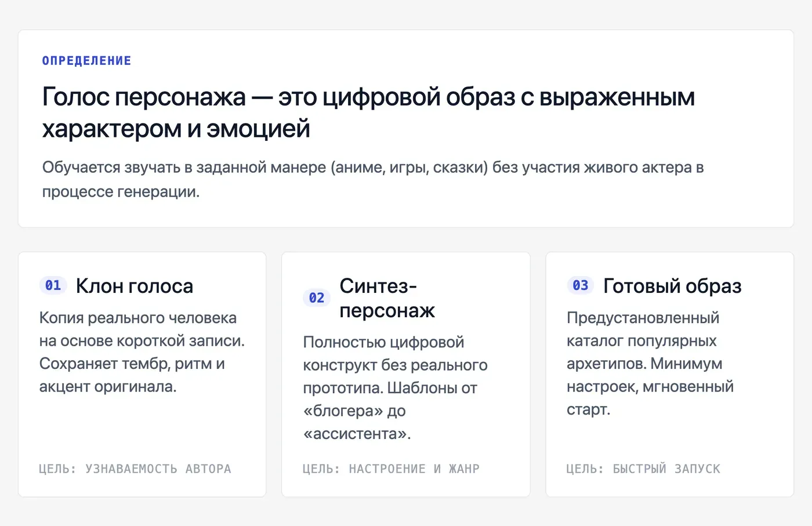Screen dimensions: 812x526
Task: Select the 'Синтез-персонаж' card title
Action: pyautogui.click(x=387, y=298)
